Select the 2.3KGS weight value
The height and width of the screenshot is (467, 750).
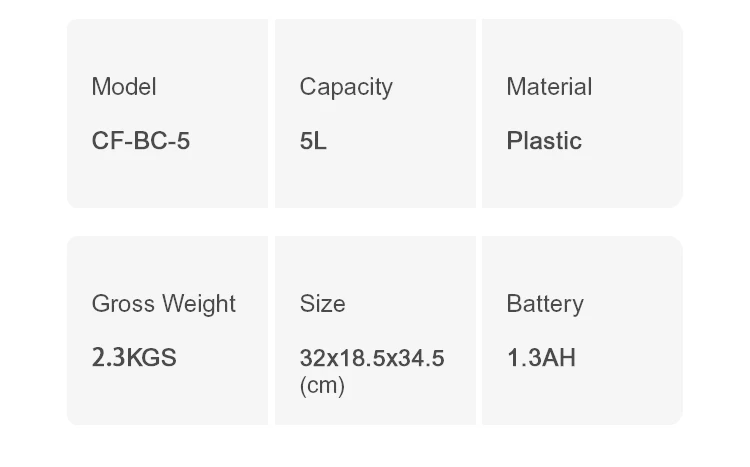[x=134, y=358]
